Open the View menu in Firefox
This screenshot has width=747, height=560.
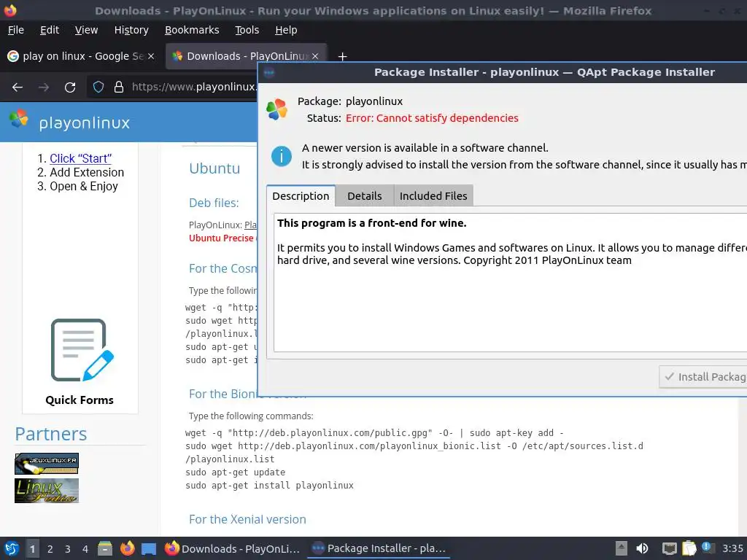86,30
